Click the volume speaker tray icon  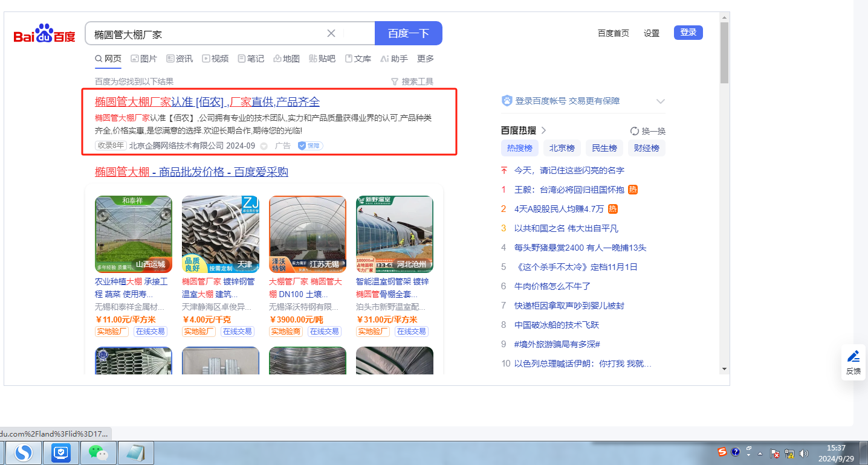point(803,453)
